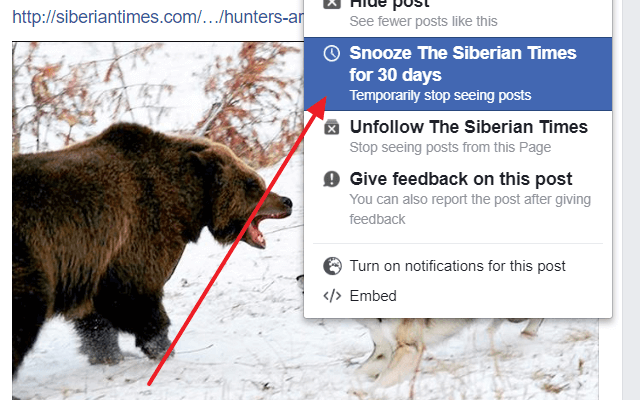Click the page scrollbar track on right
The height and width of the screenshot is (400, 640).
[631, 200]
